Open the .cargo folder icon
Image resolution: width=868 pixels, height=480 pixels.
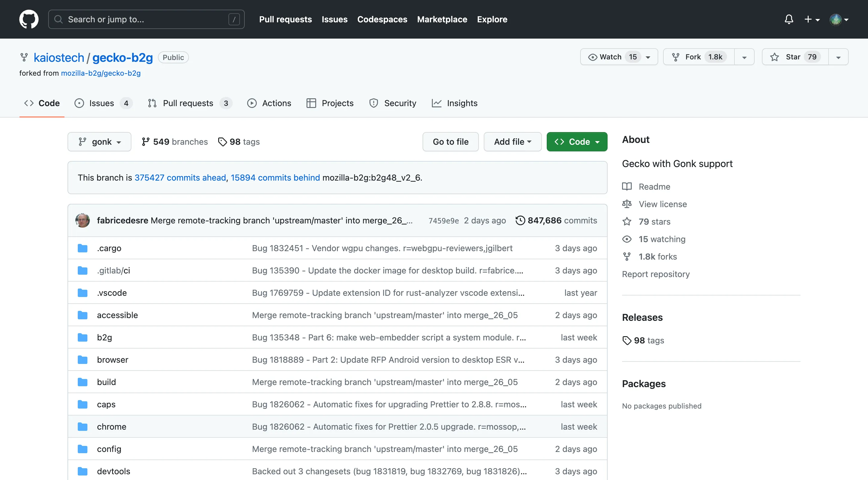(x=83, y=248)
